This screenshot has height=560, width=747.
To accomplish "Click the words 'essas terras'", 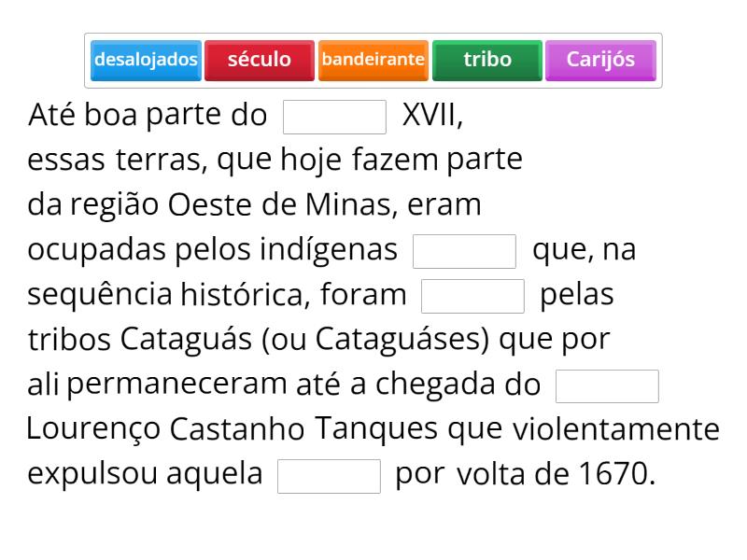I will pyautogui.click(x=117, y=161).
